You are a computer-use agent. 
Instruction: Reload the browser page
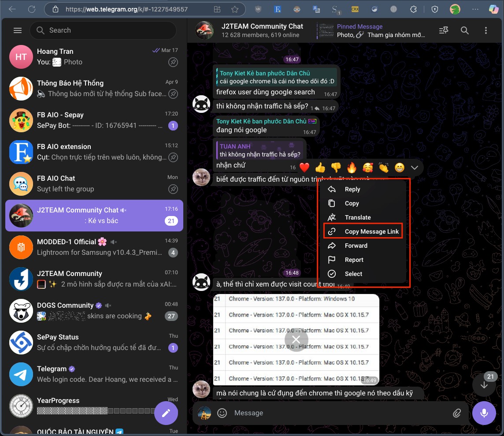32,9
